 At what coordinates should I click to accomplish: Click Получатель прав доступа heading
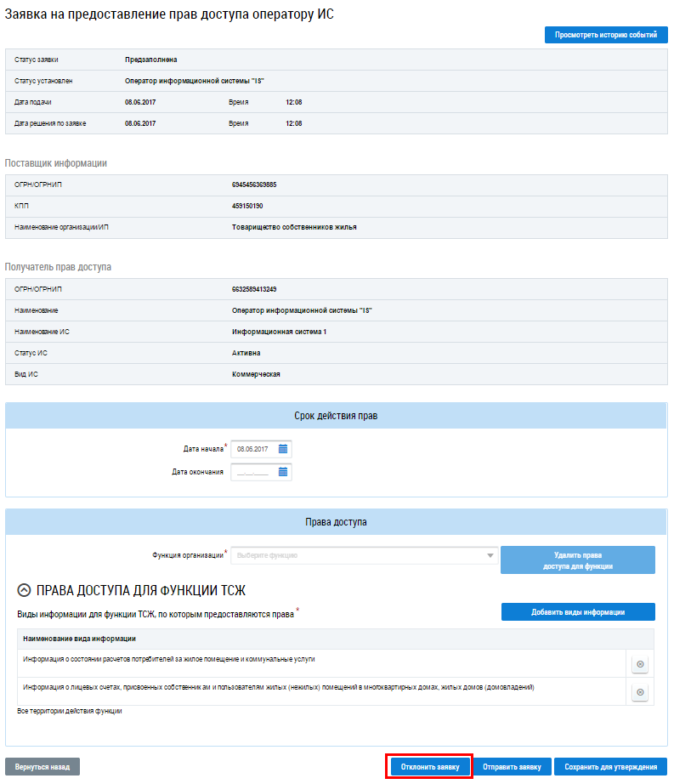pyautogui.click(x=58, y=267)
